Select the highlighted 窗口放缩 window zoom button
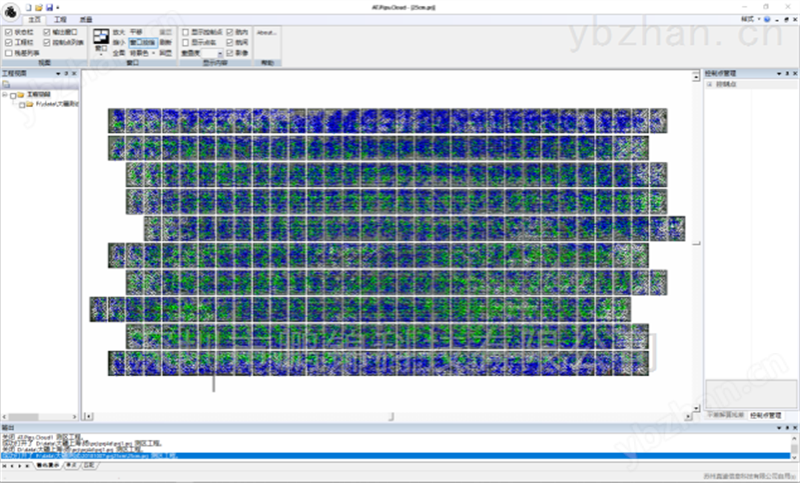The image size is (800, 483). [x=143, y=42]
